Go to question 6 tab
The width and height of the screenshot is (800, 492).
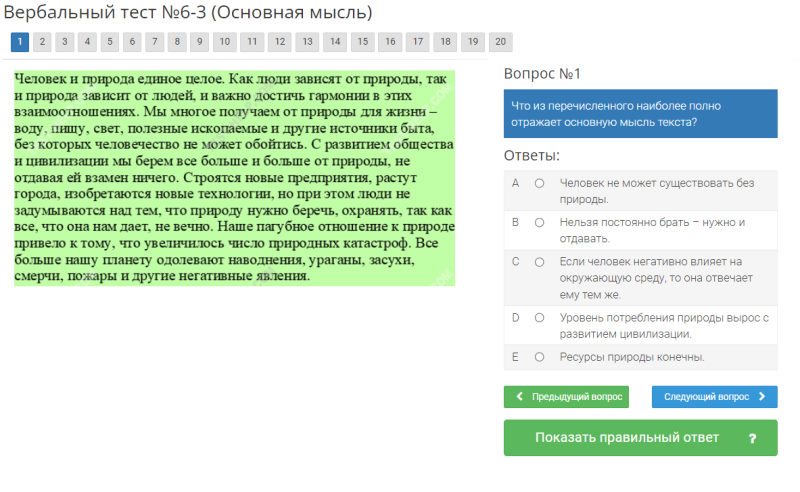coord(132,42)
